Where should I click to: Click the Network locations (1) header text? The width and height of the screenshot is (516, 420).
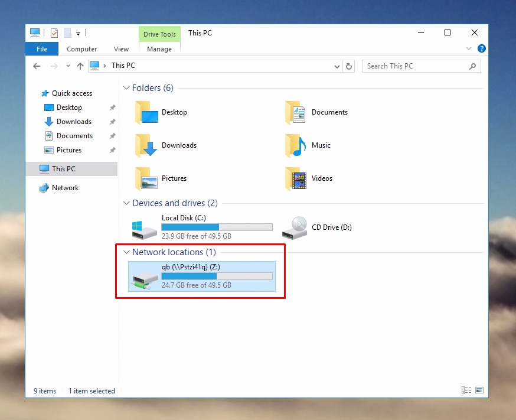pyautogui.click(x=174, y=252)
